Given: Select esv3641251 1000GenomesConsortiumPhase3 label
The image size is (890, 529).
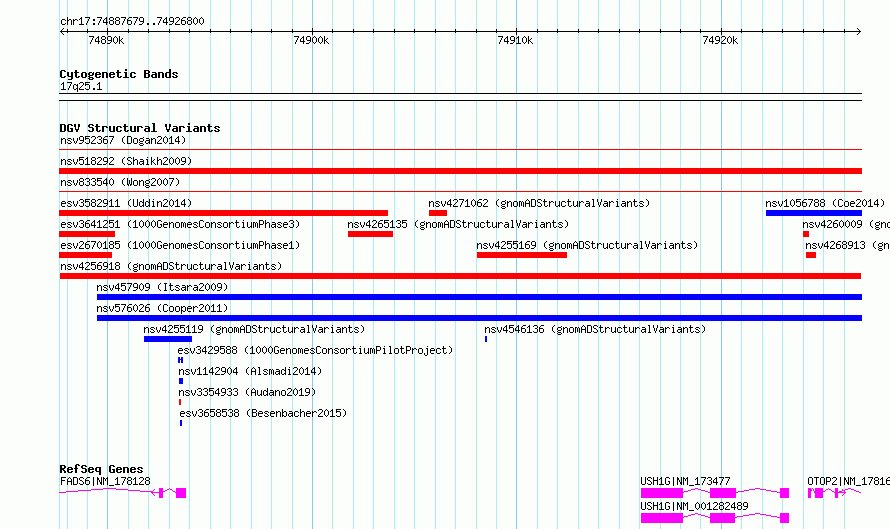Looking at the screenshot, I should point(180,224).
